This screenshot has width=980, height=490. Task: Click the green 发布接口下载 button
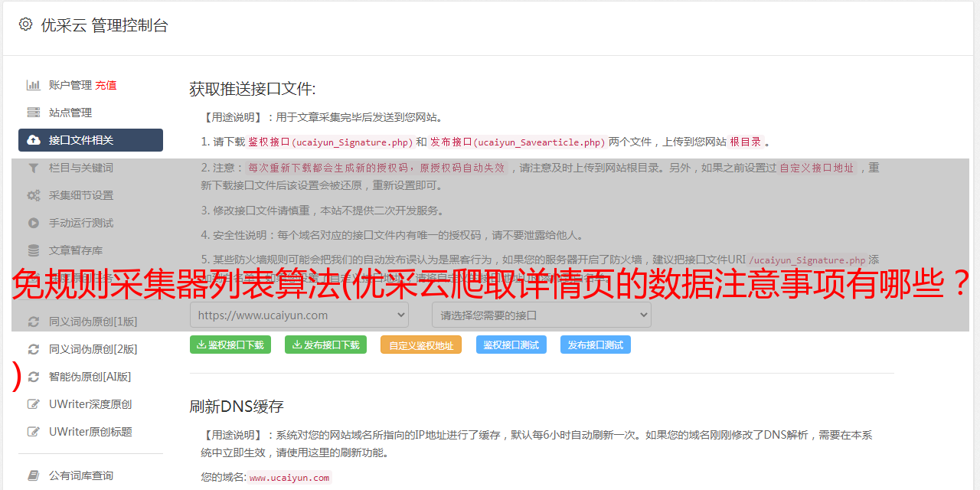tap(325, 345)
